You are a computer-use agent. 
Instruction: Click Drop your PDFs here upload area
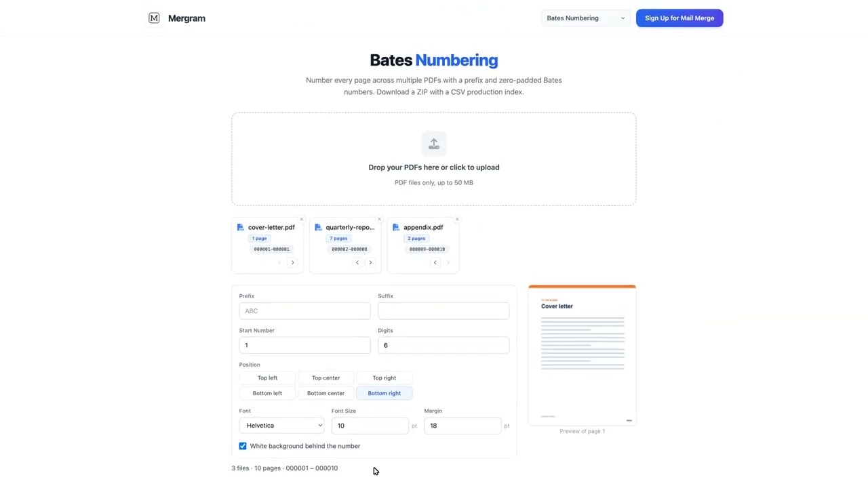click(x=434, y=159)
